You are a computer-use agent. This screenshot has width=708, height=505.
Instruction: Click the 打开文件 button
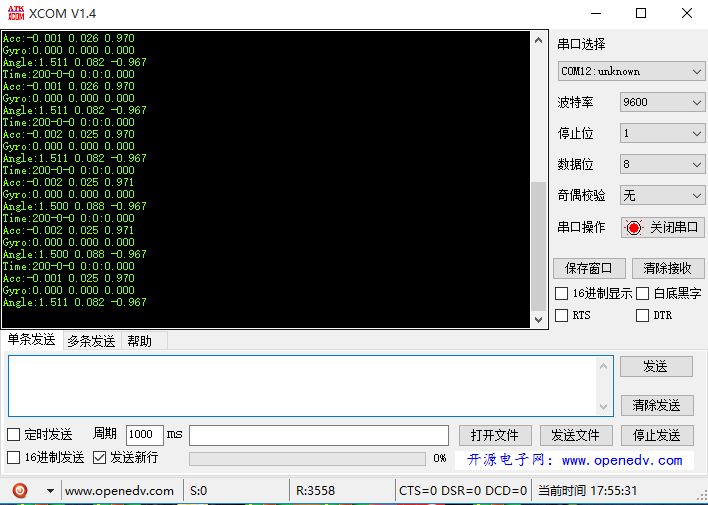pos(495,435)
